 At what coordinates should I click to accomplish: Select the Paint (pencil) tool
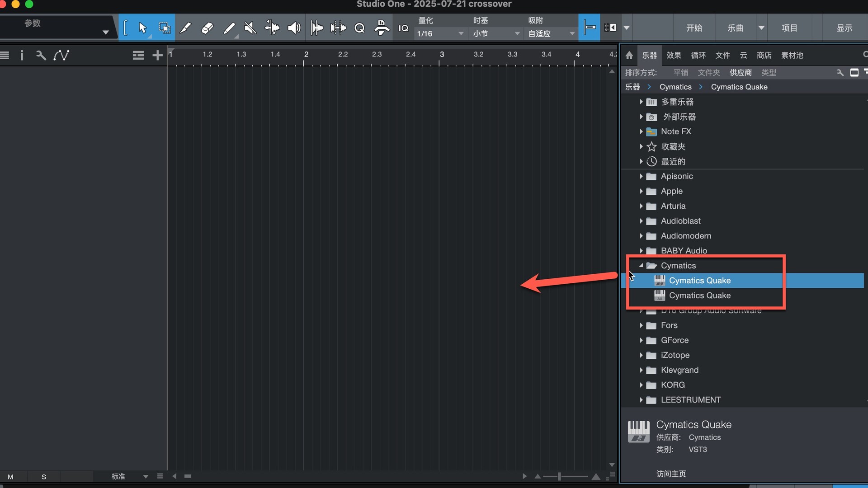[x=229, y=28]
